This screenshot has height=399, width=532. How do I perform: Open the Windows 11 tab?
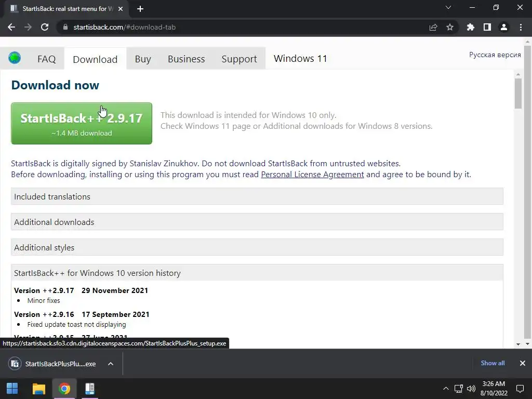pyautogui.click(x=300, y=58)
